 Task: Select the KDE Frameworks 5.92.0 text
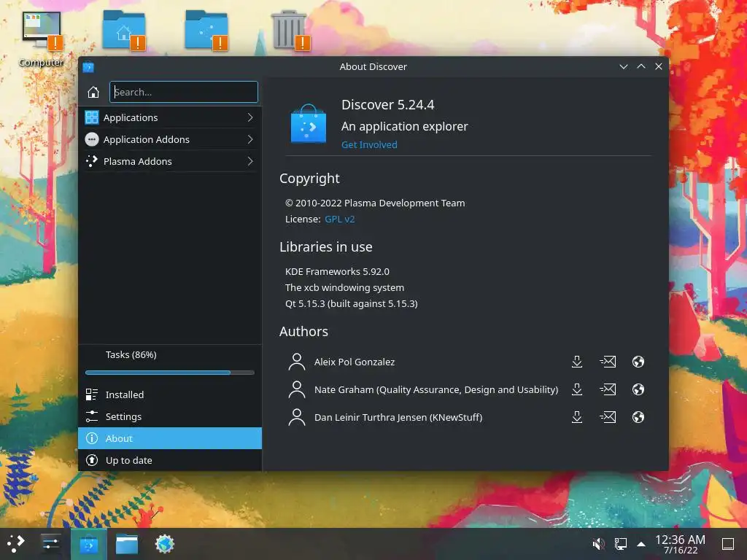pyautogui.click(x=337, y=272)
